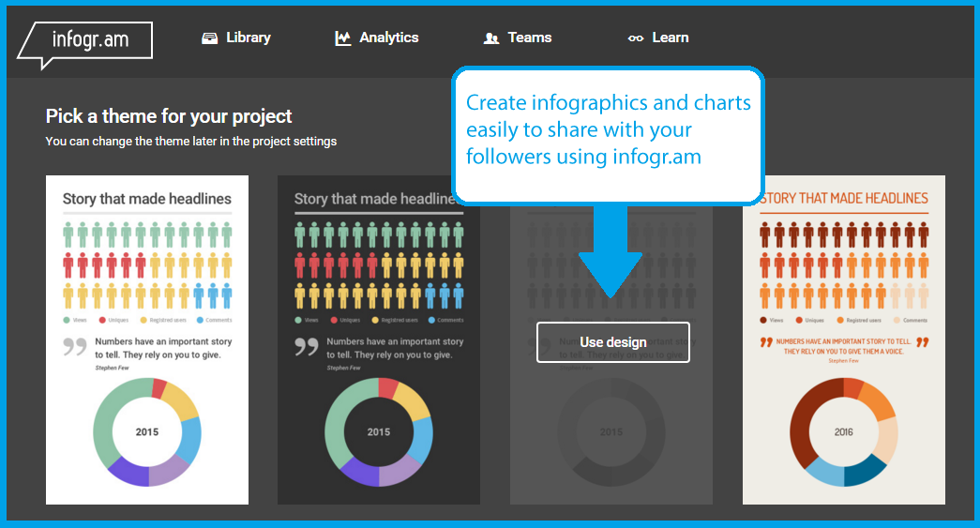Image resolution: width=980 pixels, height=528 pixels.
Task: Click the infogr.am speech bubble logo
Action: tap(84, 42)
